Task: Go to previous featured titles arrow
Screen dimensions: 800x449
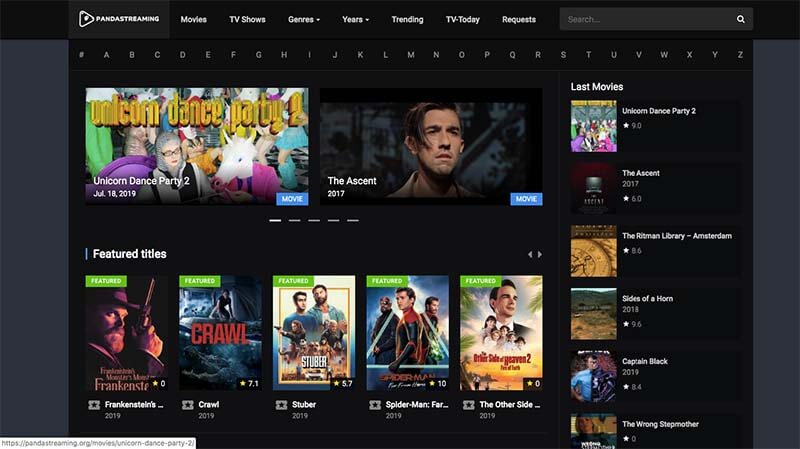Action: [x=530, y=254]
